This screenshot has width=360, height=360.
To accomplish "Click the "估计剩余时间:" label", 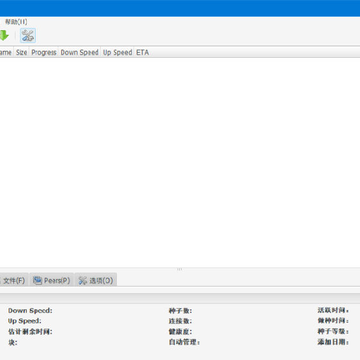I will 30,332.
